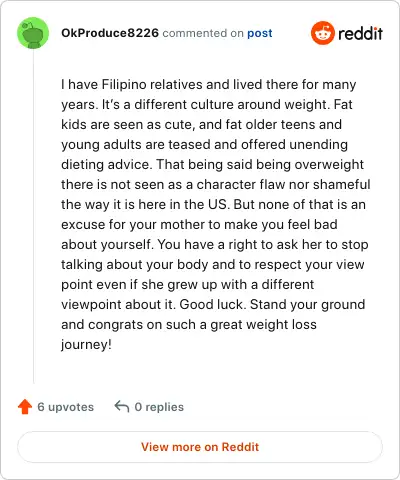Click "US." in the comment text
Screen dimensions: 400x480
[x=219, y=204]
